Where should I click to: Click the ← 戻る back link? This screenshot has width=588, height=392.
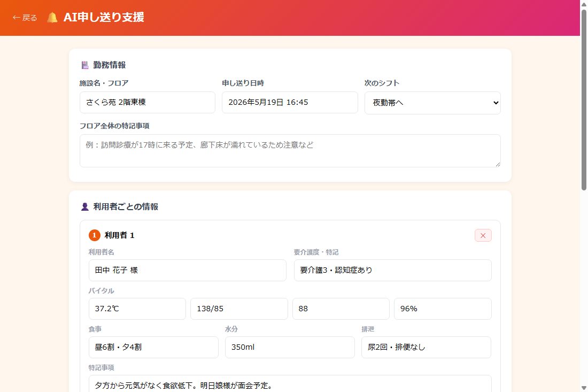[25, 18]
